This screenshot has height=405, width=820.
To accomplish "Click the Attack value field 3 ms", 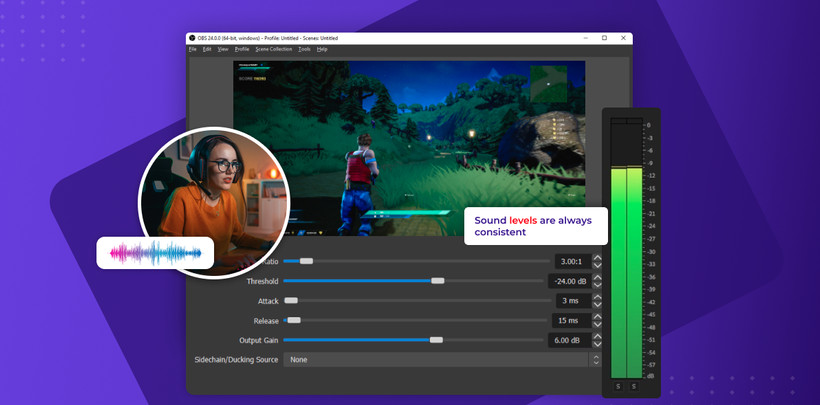I will tap(573, 301).
